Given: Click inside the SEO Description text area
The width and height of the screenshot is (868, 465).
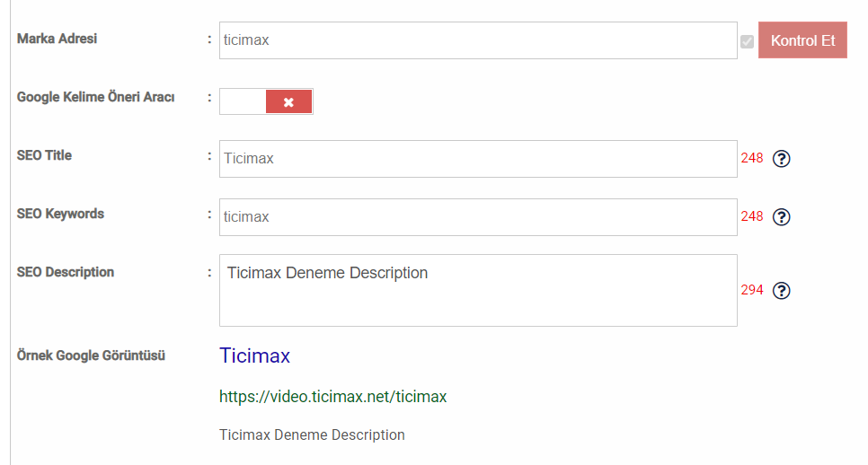Looking at the screenshot, I should click(x=478, y=291).
